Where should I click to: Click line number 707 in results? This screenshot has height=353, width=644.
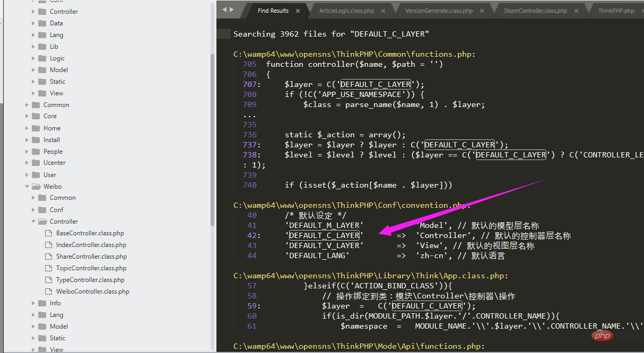click(x=251, y=84)
